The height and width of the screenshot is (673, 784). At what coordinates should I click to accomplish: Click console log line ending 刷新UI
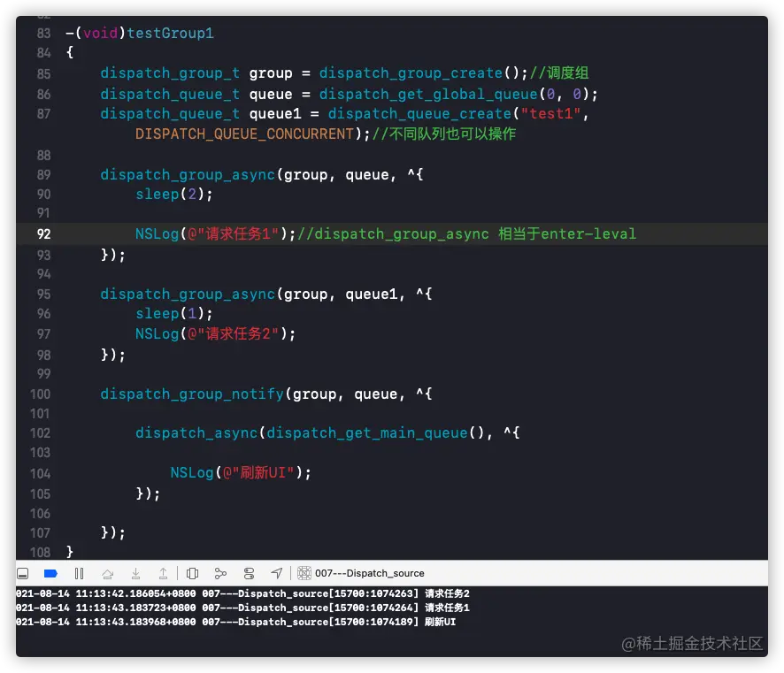point(236,622)
